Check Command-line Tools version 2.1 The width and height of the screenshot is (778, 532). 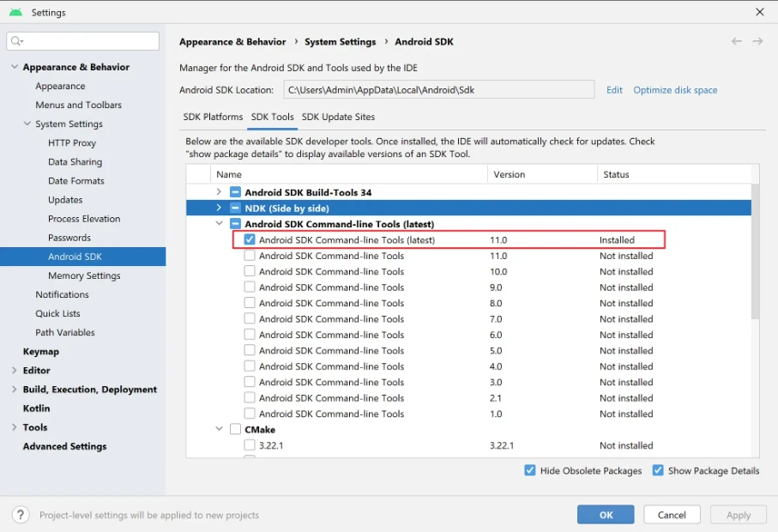tap(250, 397)
